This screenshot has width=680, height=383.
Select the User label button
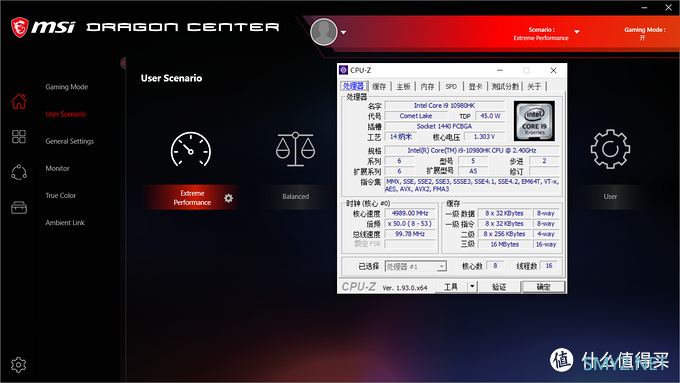click(610, 196)
